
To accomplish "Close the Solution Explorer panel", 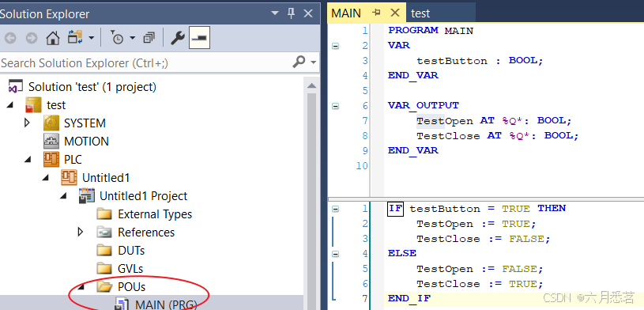I will click(x=308, y=13).
